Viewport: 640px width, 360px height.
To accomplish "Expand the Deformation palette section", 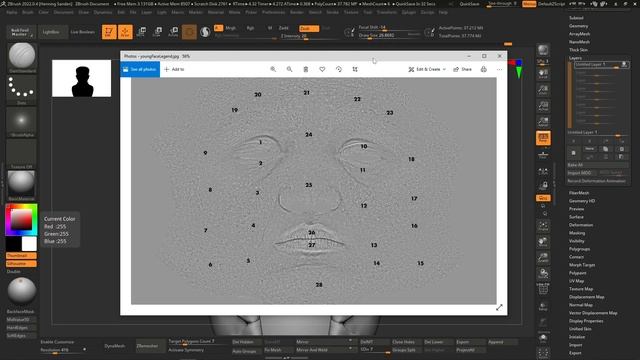I will click(581, 225).
